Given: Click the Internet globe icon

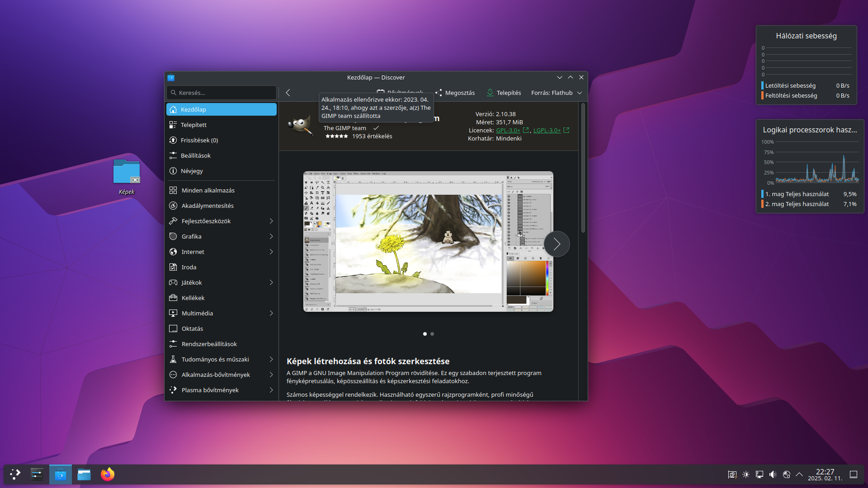Looking at the screenshot, I should (x=173, y=252).
